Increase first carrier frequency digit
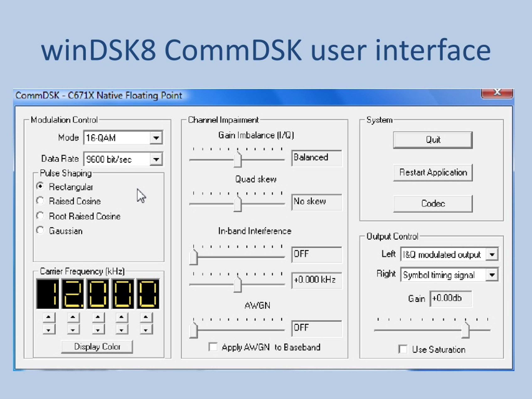532x399 pixels. (x=49, y=318)
